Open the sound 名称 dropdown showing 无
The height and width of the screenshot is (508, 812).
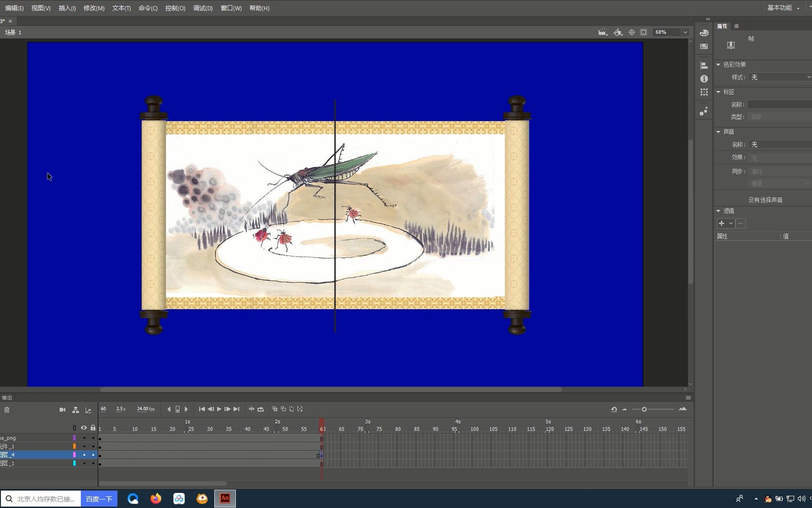pos(780,144)
